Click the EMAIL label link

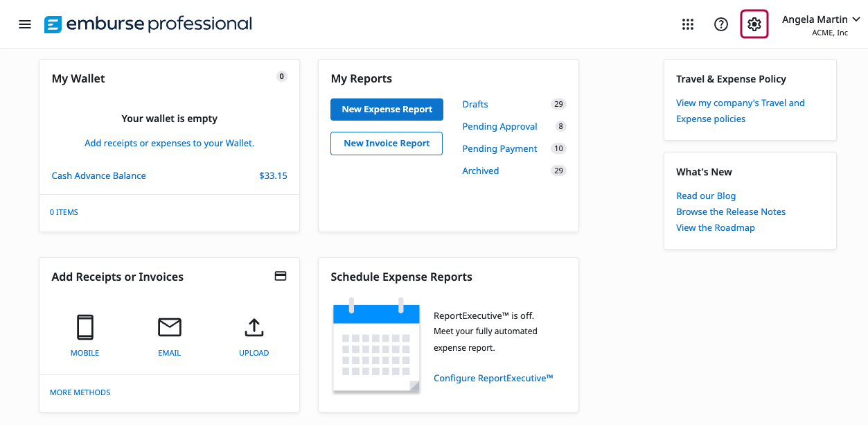coord(170,353)
